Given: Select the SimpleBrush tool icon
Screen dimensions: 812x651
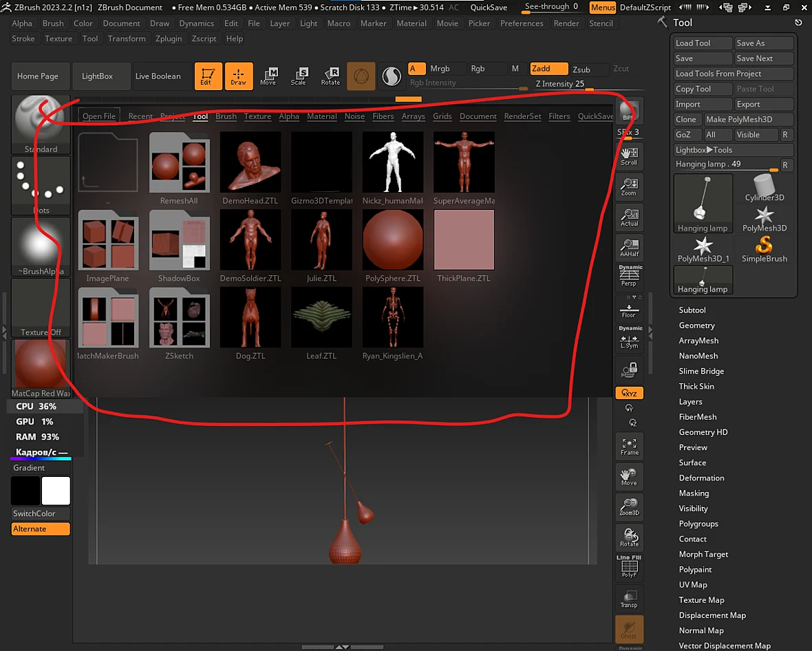Looking at the screenshot, I should click(765, 249).
